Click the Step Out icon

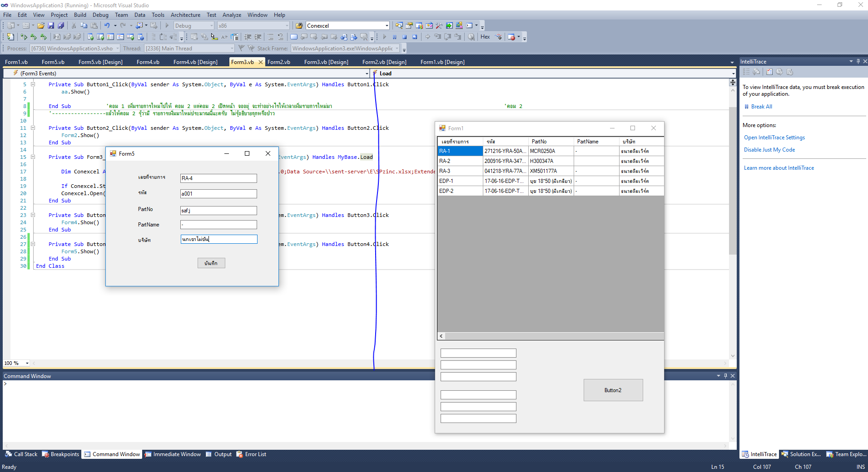[x=458, y=37]
